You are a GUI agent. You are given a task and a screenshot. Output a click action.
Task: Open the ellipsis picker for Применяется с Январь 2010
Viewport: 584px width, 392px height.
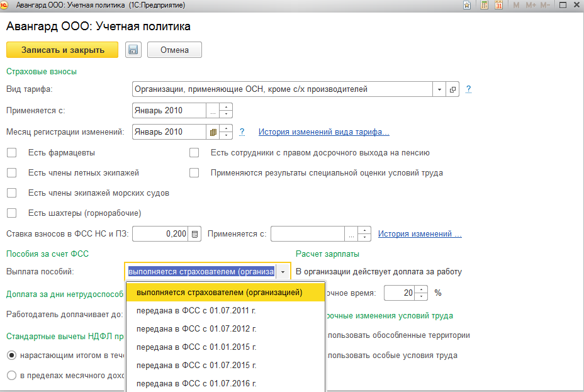pyautogui.click(x=213, y=111)
